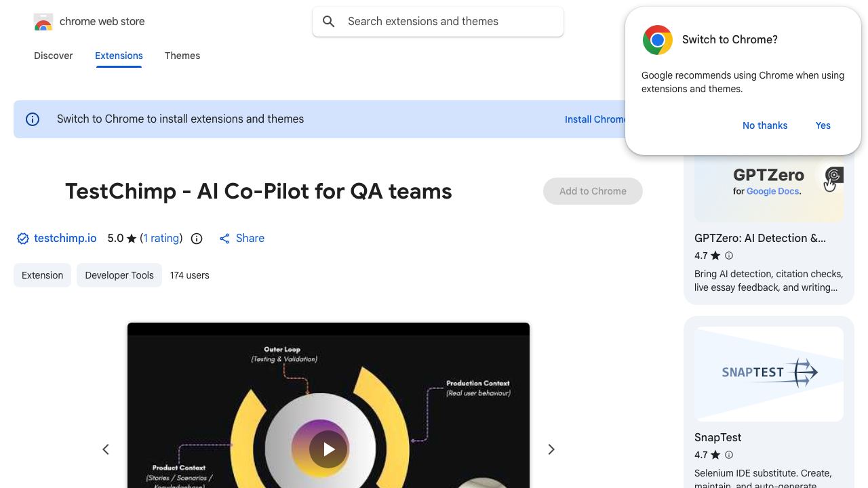Select the Developer Tools category chip

(119, 275)
